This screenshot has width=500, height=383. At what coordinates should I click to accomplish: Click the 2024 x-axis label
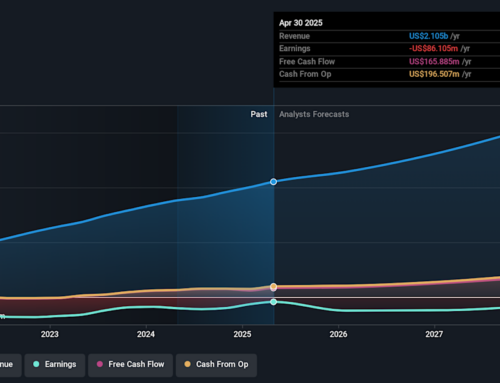pyautogui.click(x=146, y=334)
